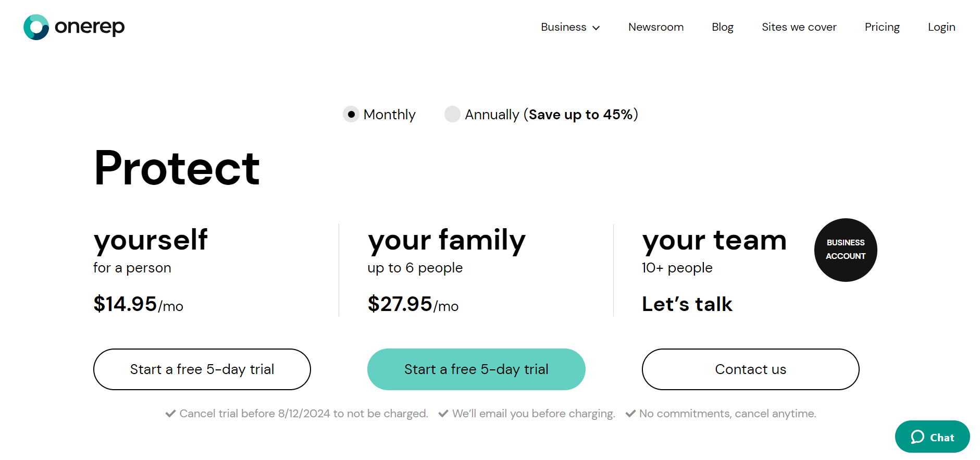The image size is (980, 460).
Task: Open the Blog link
Action: [722, 27]
